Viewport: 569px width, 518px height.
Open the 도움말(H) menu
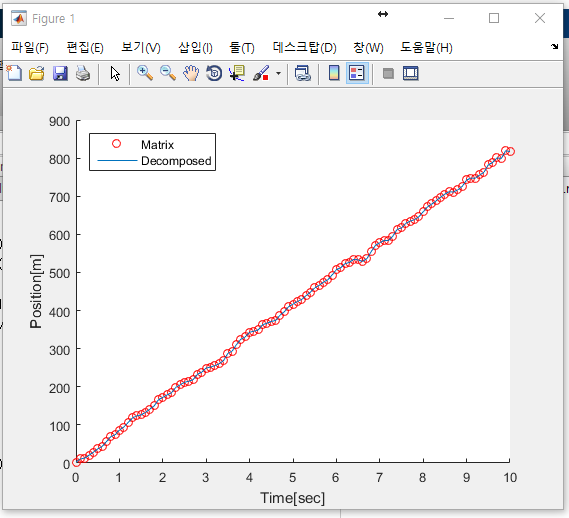pyautogui.click(x=426, y=48)
